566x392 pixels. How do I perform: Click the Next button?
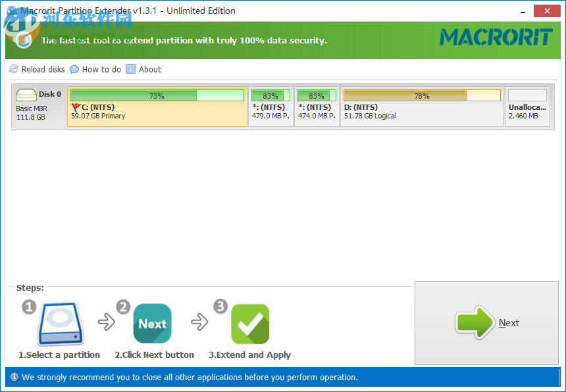pyautogui.click(x=486, y=323)
